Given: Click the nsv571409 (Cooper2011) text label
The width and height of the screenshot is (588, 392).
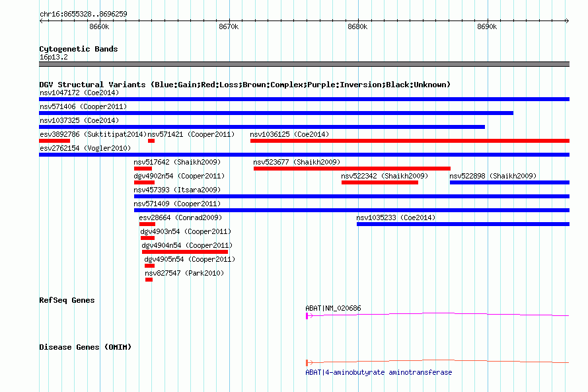Looking at the screenshot, I should [x=177, y=204].
